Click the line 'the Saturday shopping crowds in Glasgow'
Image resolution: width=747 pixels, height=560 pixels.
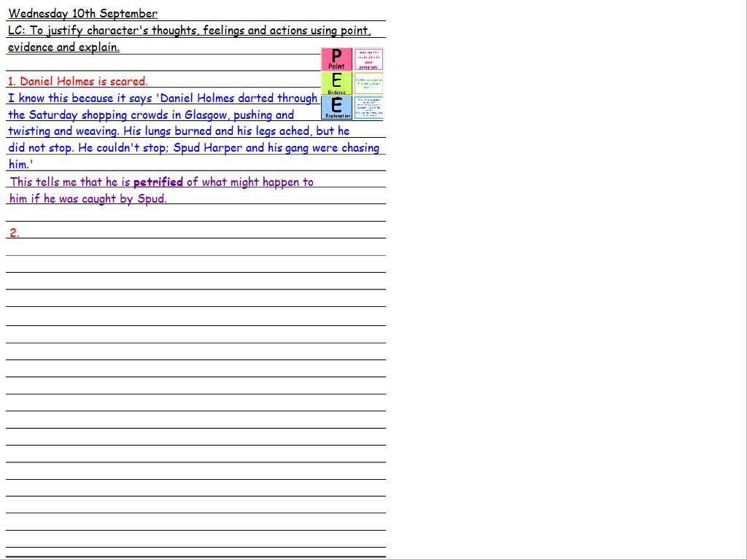pyautogui.click(x=150, y=114)
